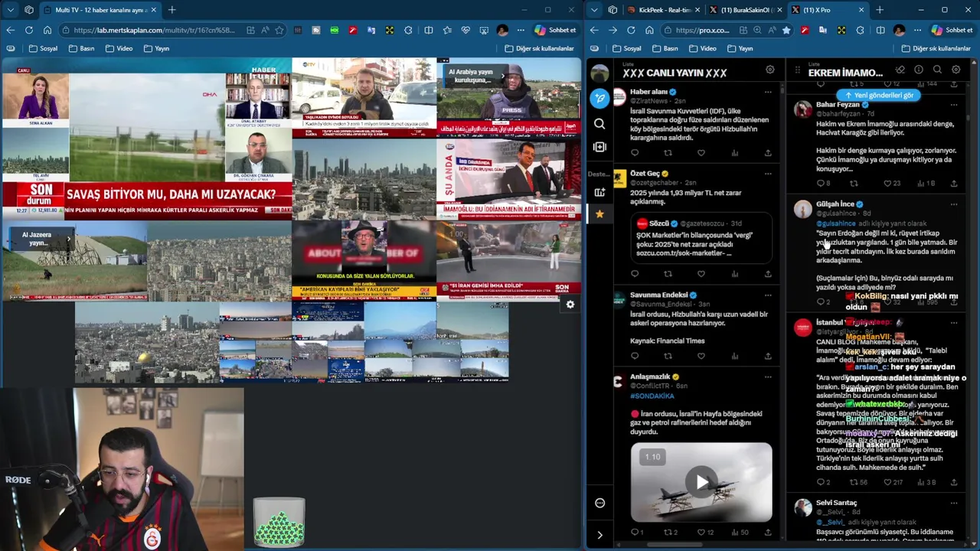Open the #SONDAKİKA hashtag

(x=652, y=396)
